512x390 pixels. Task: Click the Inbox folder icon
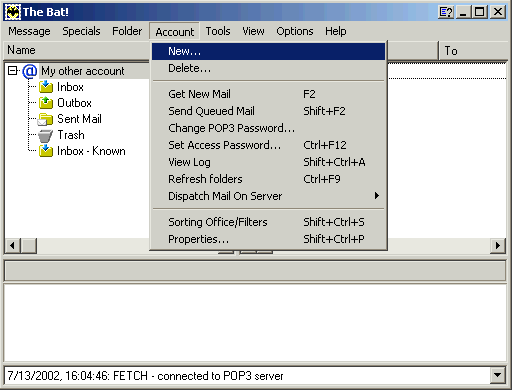46,87
